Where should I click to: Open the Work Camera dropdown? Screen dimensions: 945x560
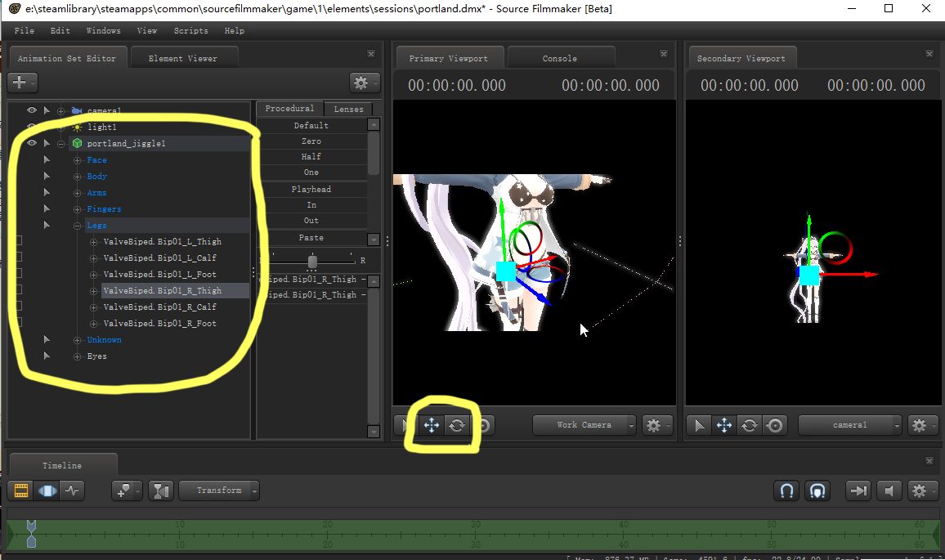tap(584, 425)
